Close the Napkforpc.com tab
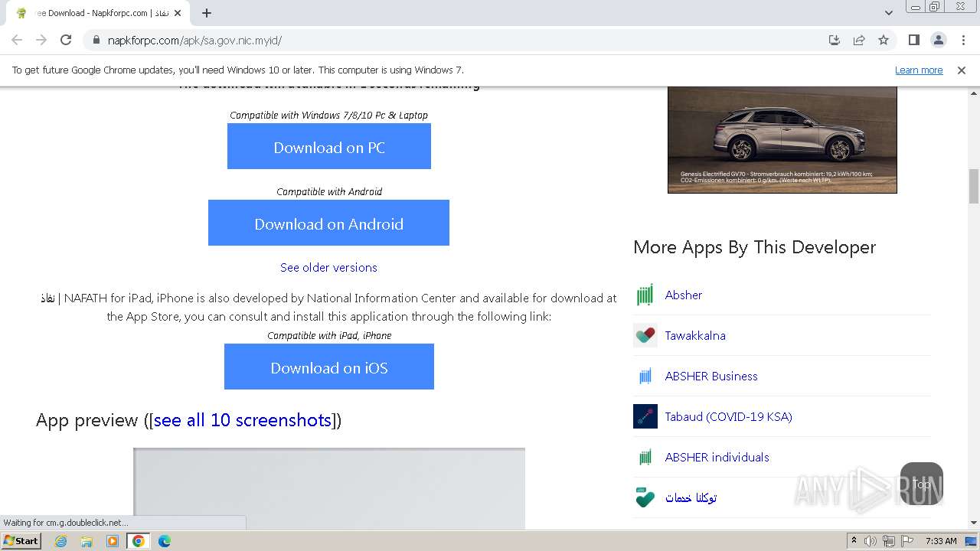This screenshot has width=980, height=551. pos(178,13)
